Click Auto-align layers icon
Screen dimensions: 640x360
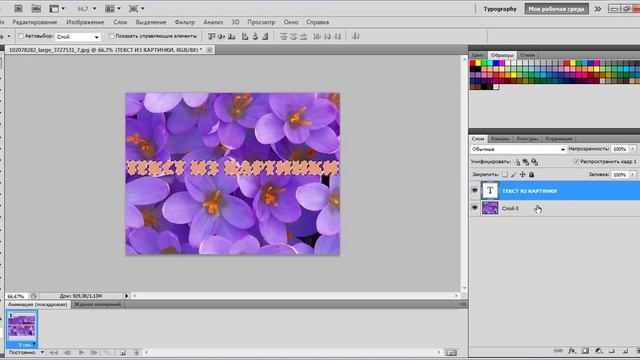(x=356, y=36)
